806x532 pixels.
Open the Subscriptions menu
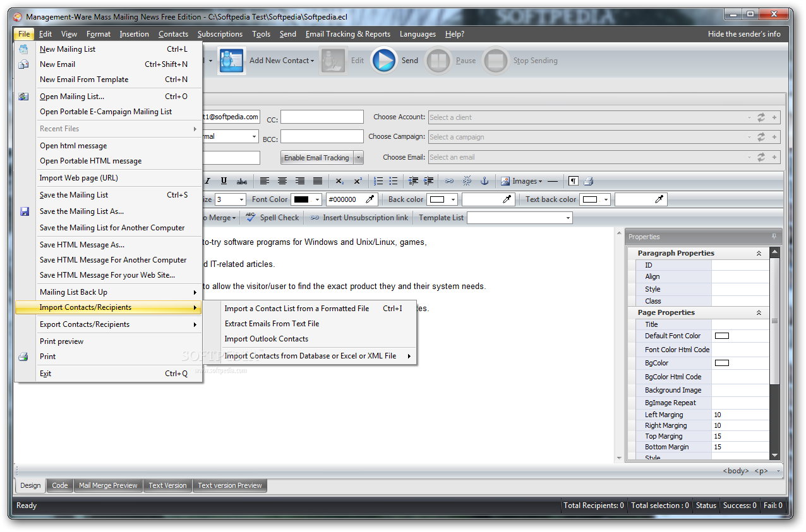[220, 34]
